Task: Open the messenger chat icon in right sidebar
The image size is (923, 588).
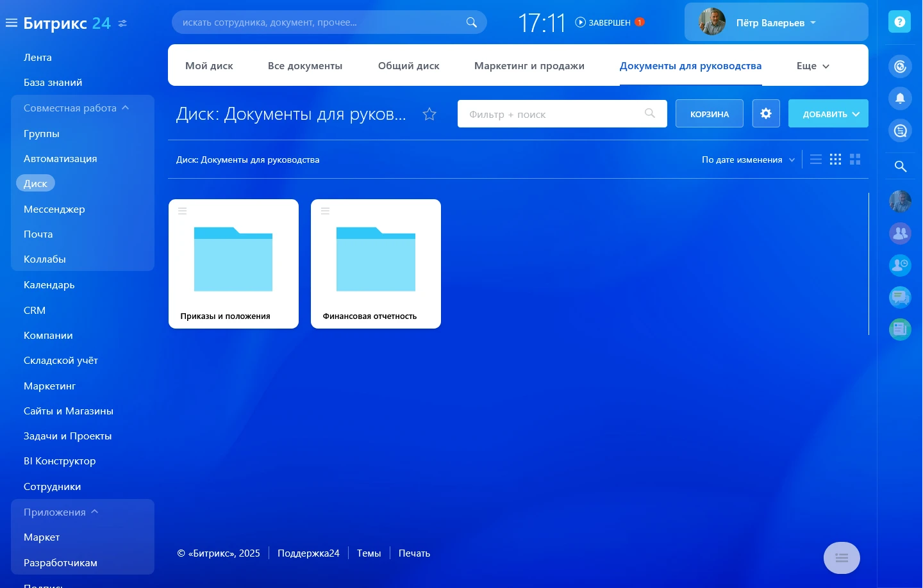Action: (x=900, y=297)
